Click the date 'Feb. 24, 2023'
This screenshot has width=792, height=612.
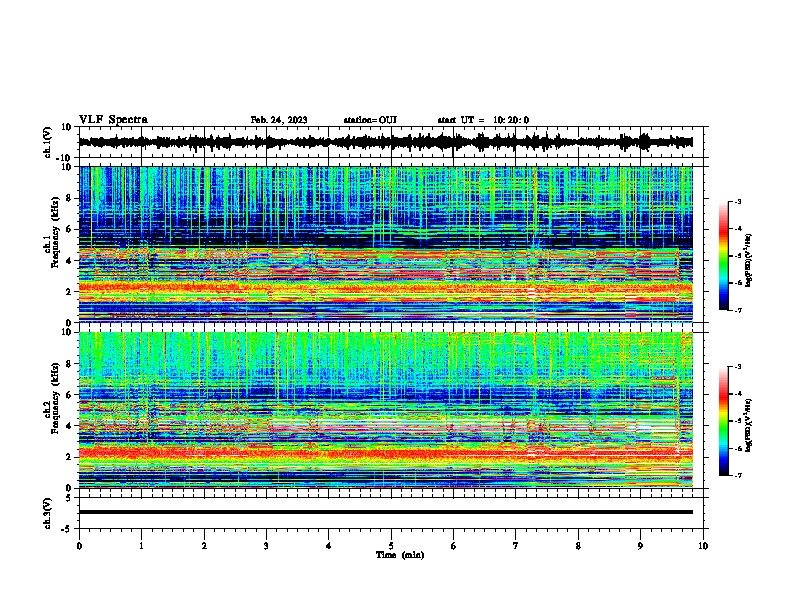point(279,120)
